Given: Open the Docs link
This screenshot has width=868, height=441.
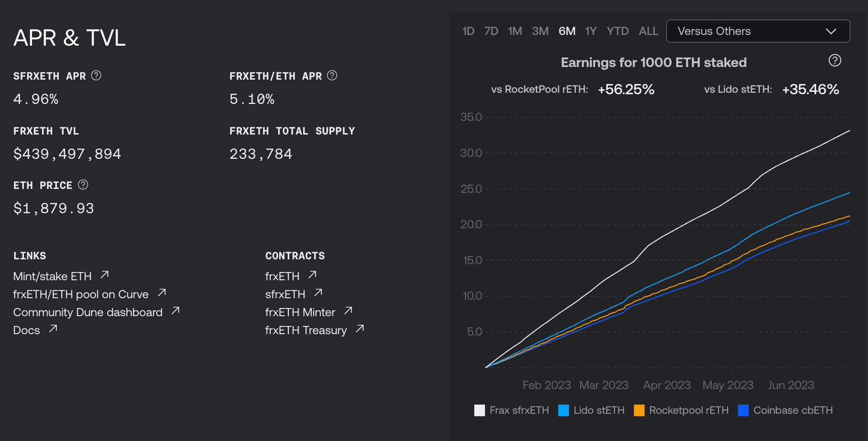Looking at the screenshot, I should 27,330.
